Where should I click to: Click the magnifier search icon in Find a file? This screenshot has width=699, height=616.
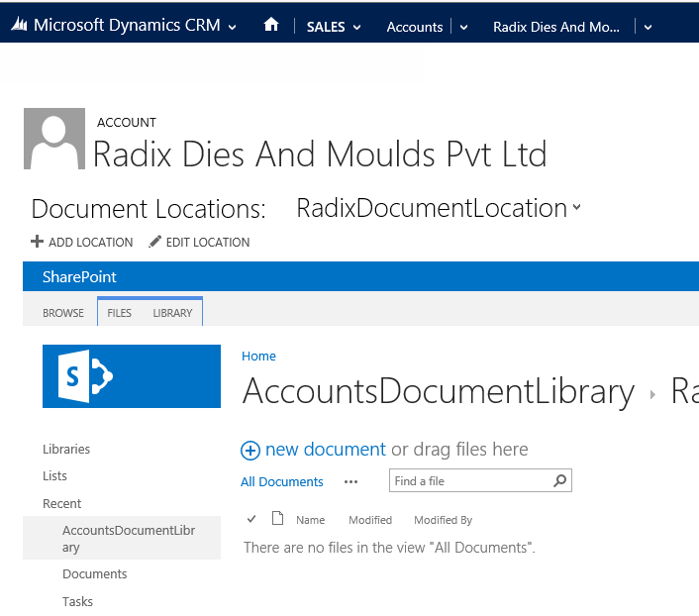(560, 480)
